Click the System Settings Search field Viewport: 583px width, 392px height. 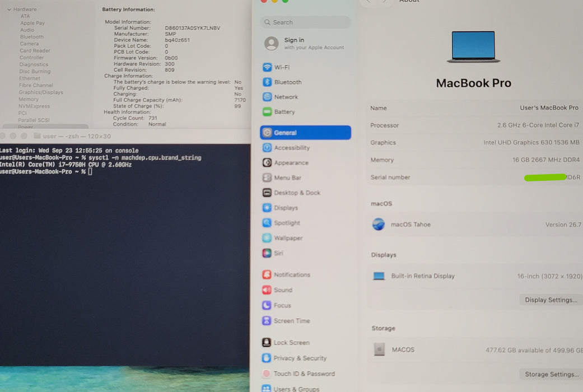(x=305, y=22)
